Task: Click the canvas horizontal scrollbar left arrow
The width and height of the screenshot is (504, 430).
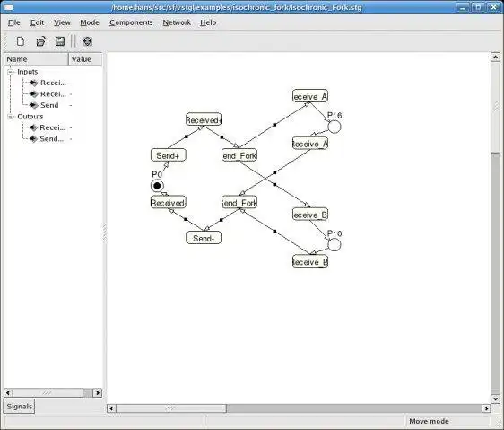Action: point(111,408)
